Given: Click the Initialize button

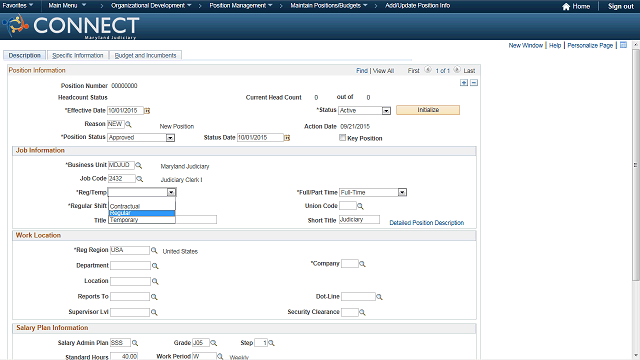Looking at the screenshot, I should pyautogui.click(x=428, y=110).
